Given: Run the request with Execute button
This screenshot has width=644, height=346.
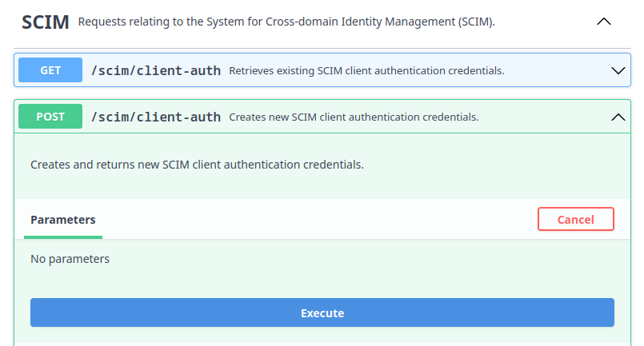Looking at the screenshot, I should [x=322, y=312].
